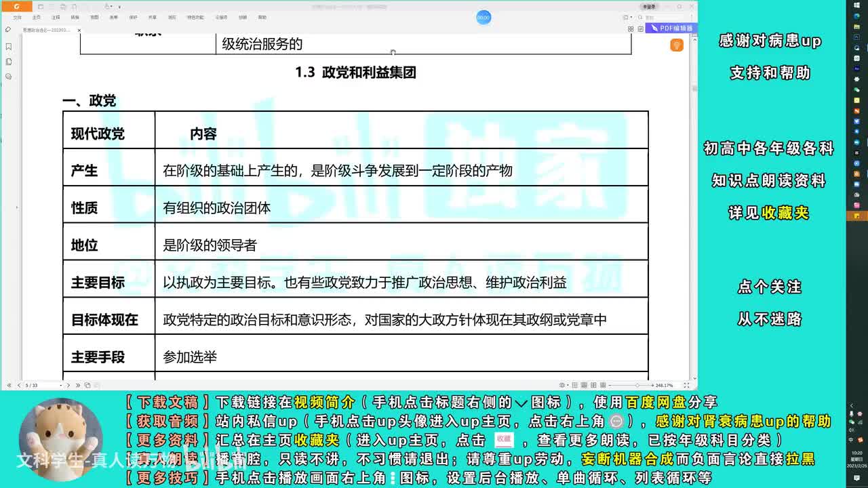Click the read mode eye icon
This screenshot has width=868, height=488.
[x=562, y=385]
